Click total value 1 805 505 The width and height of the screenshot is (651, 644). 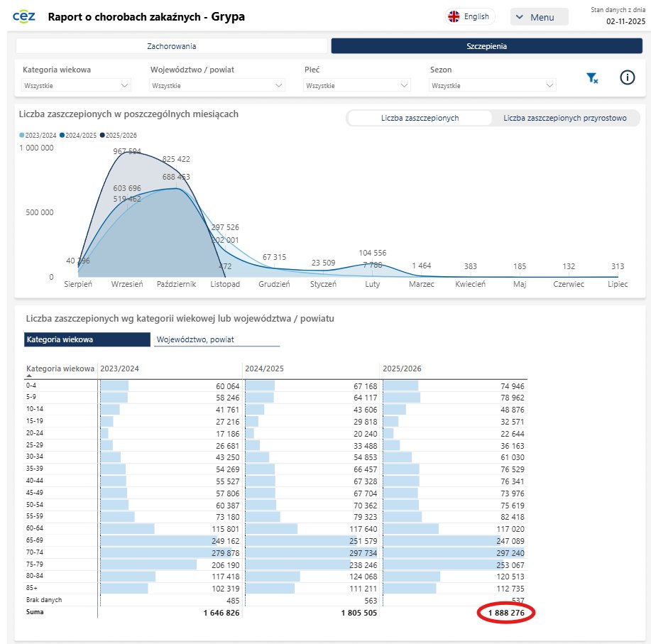359,613
